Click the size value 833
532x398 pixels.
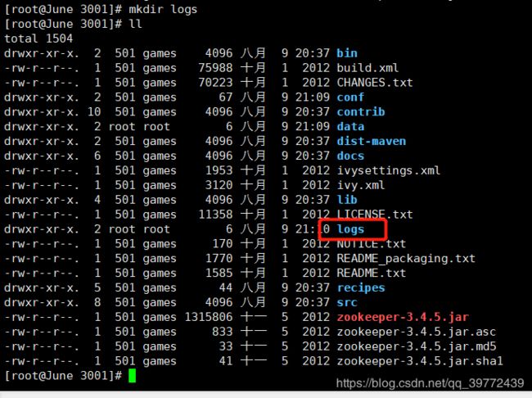click(x=223, y=332)
